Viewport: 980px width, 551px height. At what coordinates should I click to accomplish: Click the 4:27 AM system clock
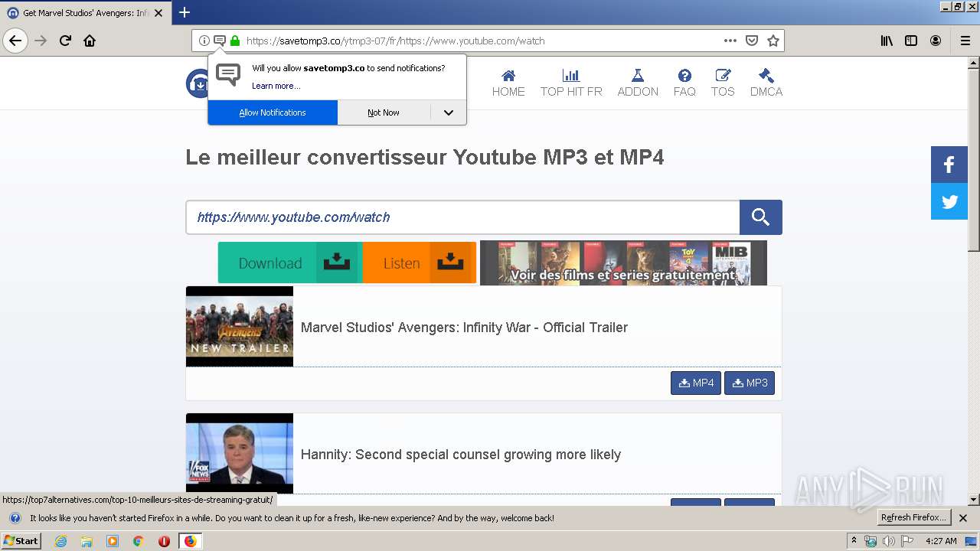point(941,541)
